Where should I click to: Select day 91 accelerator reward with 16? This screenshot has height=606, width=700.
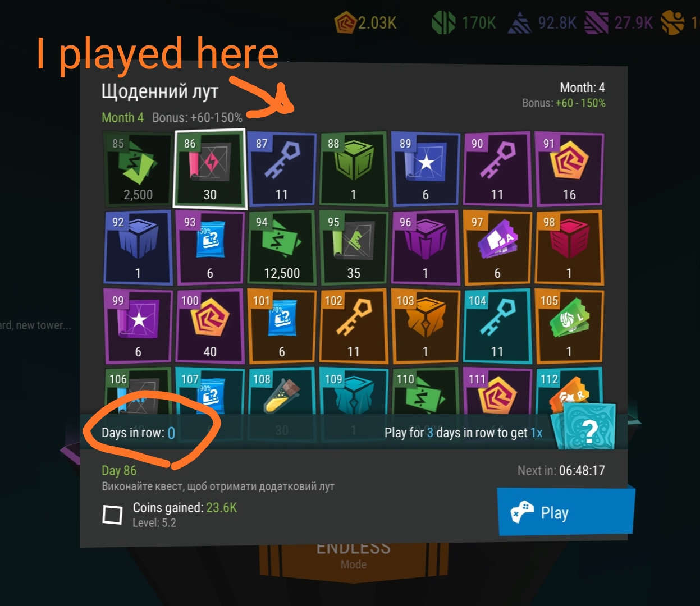pos(569,169)
